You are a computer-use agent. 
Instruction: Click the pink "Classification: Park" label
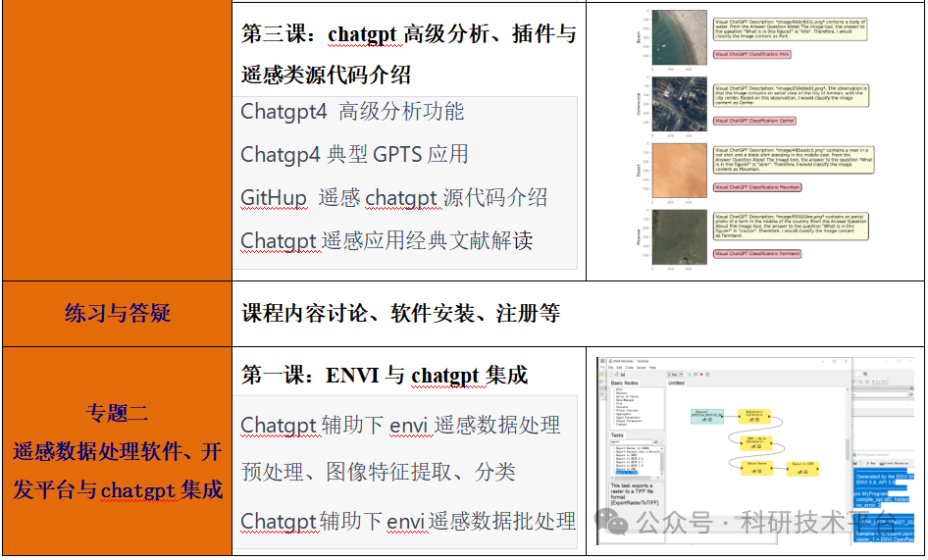click(x=751, y=55)
